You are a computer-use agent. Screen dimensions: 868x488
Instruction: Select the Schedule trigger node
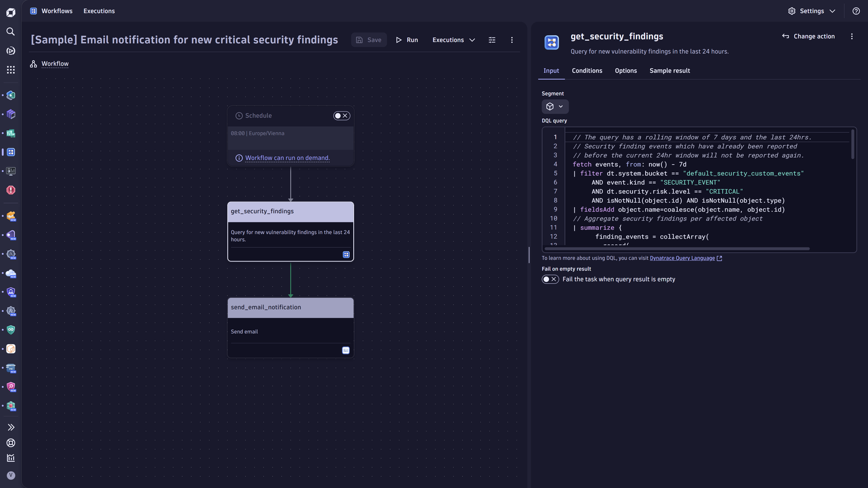291,136
